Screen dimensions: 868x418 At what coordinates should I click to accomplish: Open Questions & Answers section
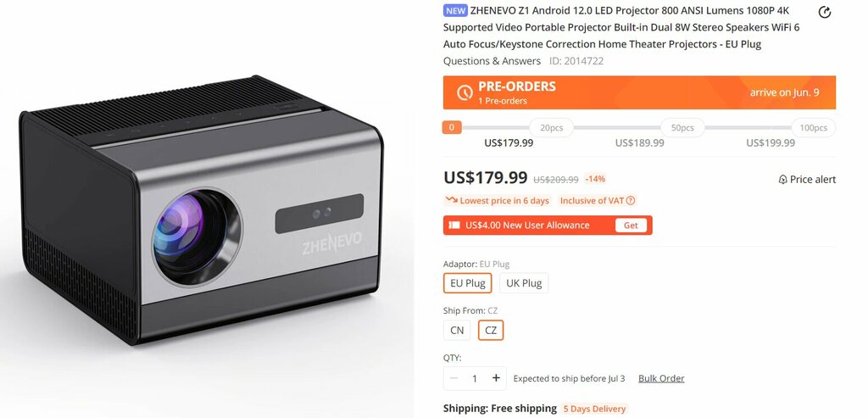click(x=492, y=61)
